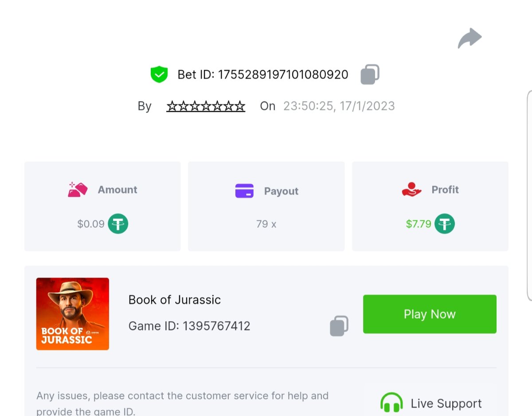Click the Bet ID number text
The height and width of the screenshot is (416, 532).
[283, 74]
